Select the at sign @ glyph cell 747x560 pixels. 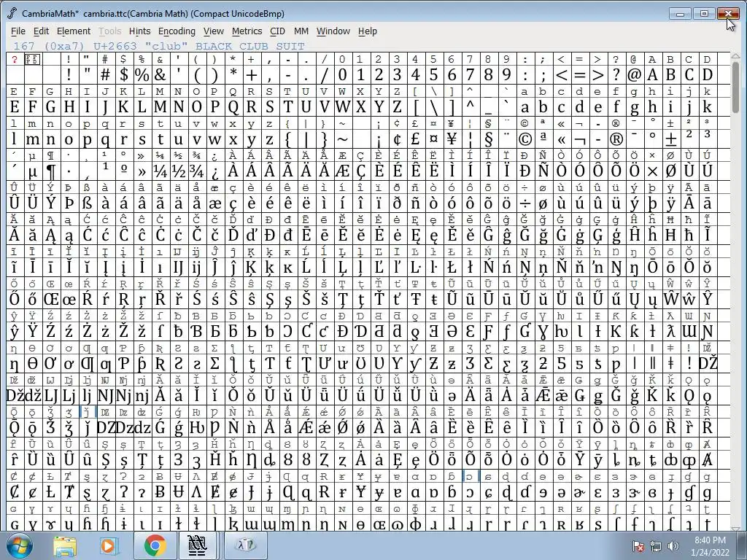634,75
